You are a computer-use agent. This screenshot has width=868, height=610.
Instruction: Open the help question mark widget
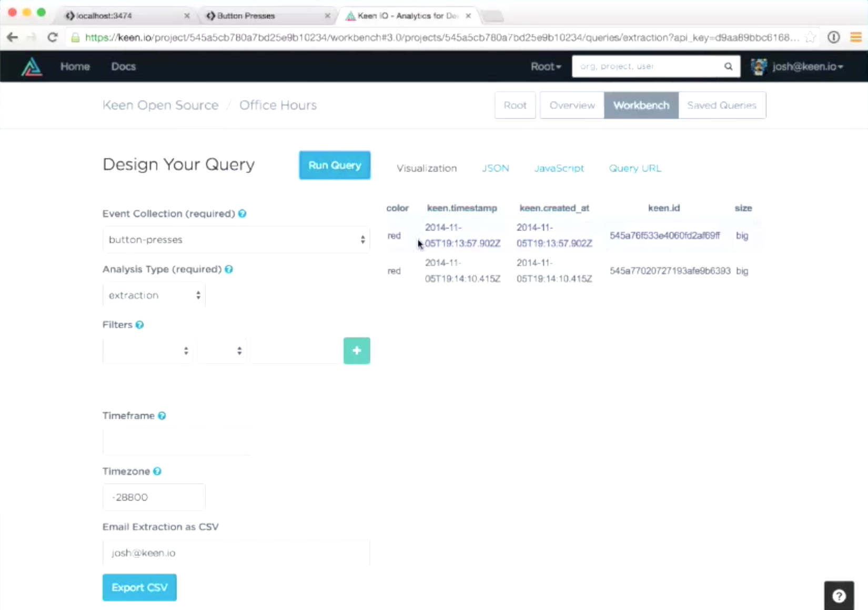click(x=839, y=596)
